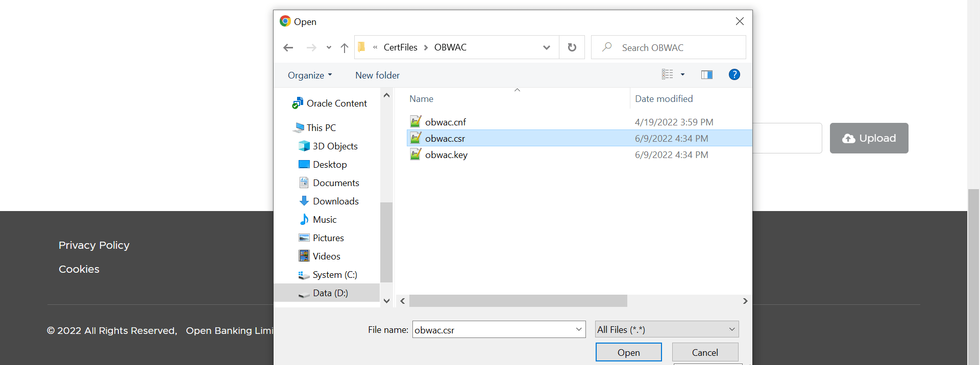Open System (C:) drive

(x=335, y=275)
